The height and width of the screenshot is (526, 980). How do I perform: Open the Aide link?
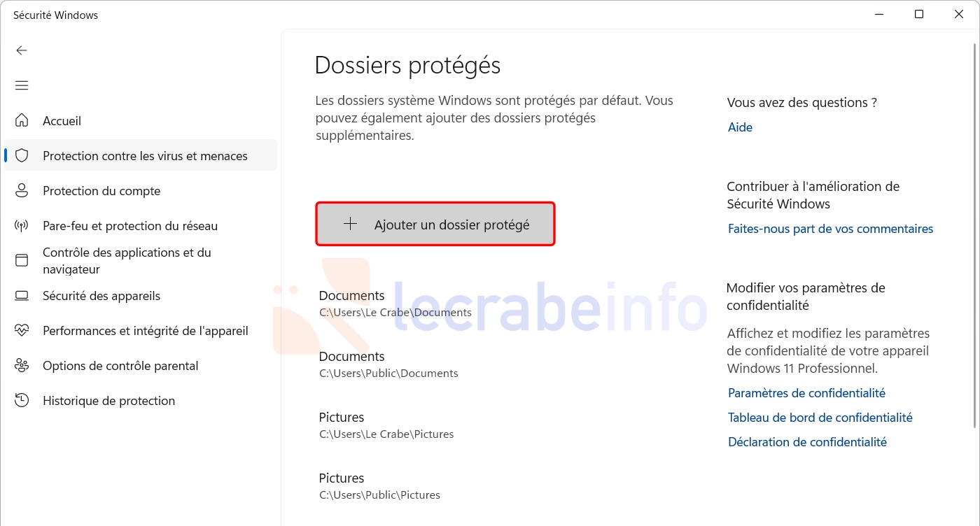(x=740, y=127)
